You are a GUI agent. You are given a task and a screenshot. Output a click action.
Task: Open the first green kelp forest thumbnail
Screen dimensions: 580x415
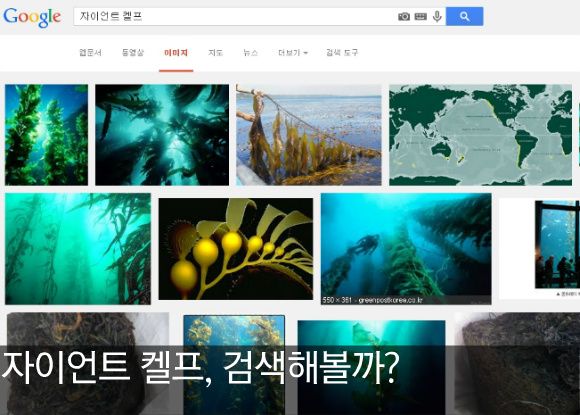coord(47,135)
